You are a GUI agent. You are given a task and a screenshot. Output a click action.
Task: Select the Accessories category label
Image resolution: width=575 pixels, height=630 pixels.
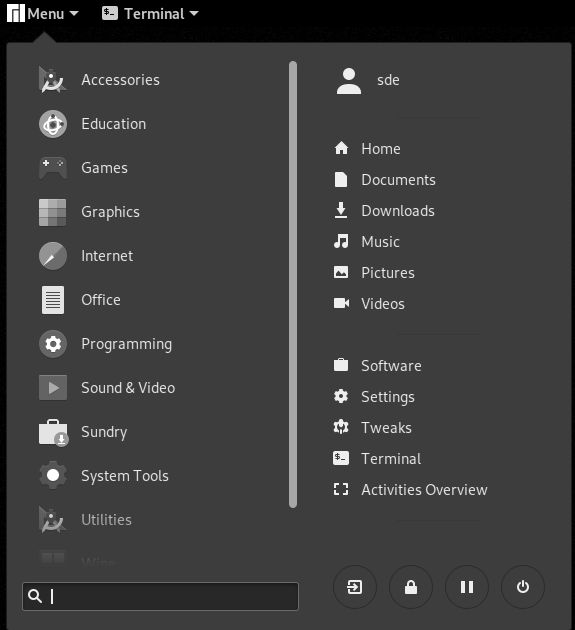121,80
